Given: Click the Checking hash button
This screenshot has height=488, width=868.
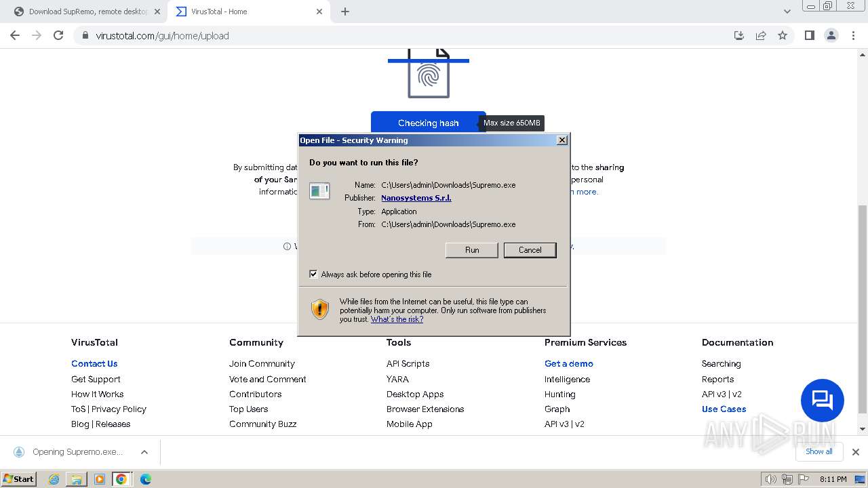Looking at the screenshot, I should (429, 123).
